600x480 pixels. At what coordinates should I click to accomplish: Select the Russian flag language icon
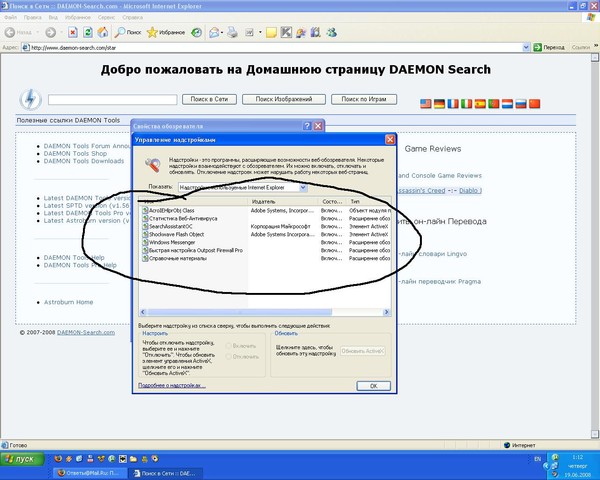pos(521,103)
